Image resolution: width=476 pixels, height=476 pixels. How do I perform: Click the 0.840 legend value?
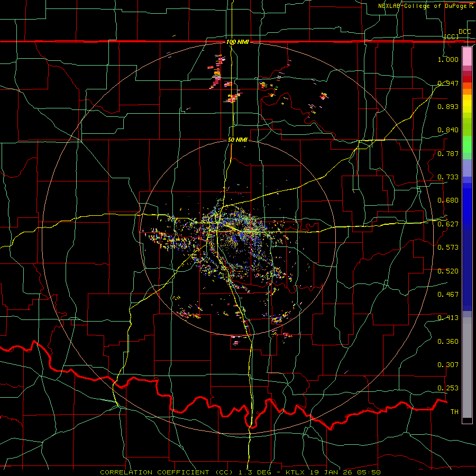pyautogui.click(x=448, y=130)
